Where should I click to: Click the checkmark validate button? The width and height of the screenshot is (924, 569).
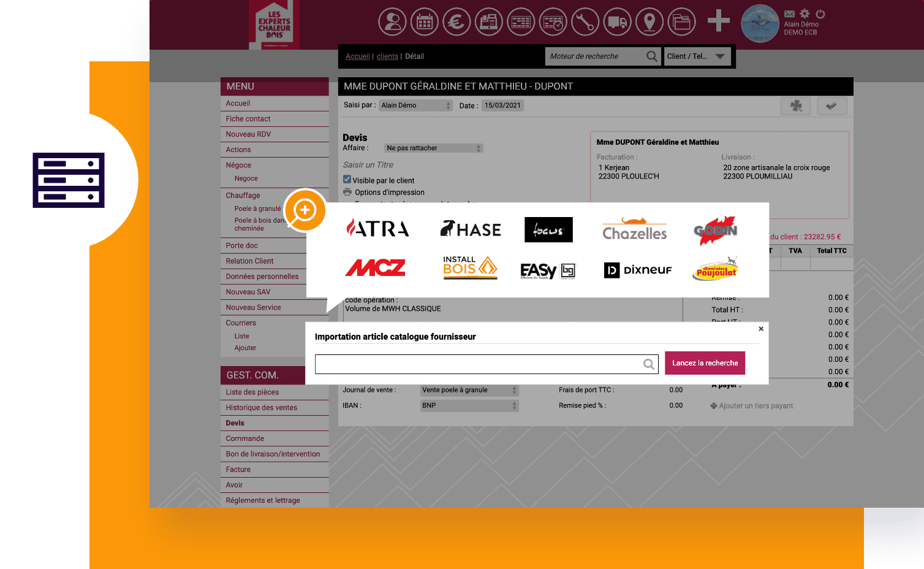pyautogui.click(x=831, y=106)
